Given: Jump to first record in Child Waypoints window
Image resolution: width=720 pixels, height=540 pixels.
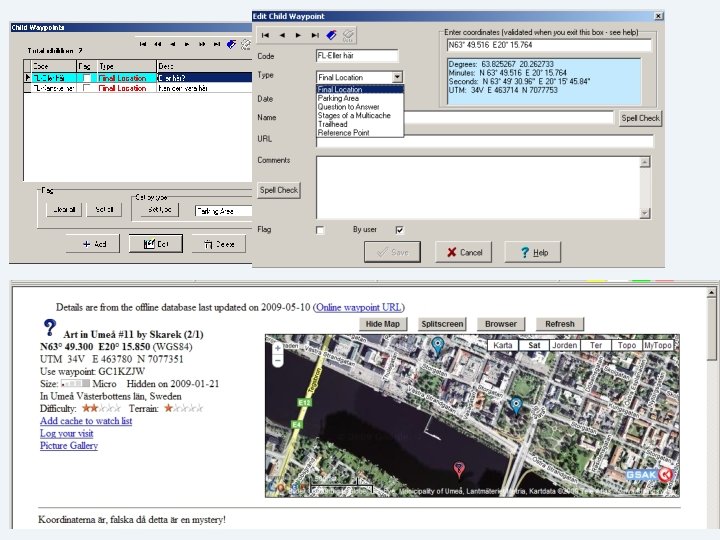Looking at the screenshot, I should coord(143,44).
